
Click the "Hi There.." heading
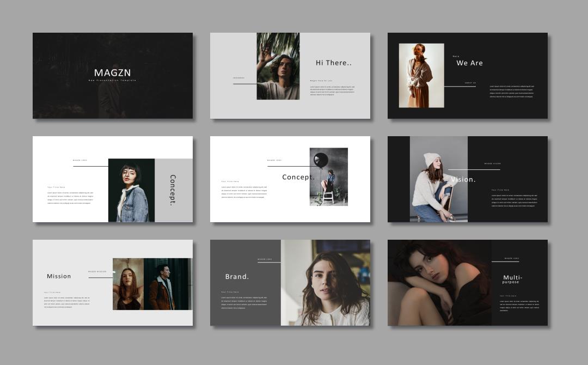[x=334, y=63]
